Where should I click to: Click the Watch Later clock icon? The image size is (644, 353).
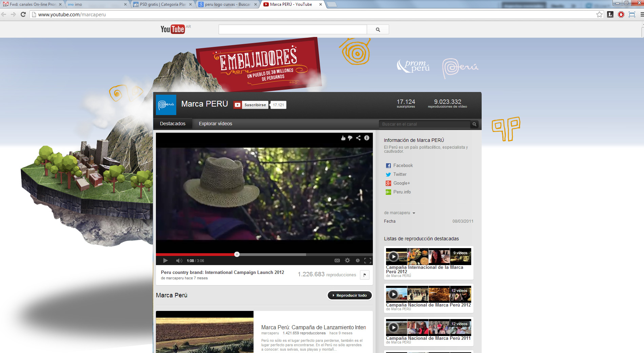coord(358,261)
